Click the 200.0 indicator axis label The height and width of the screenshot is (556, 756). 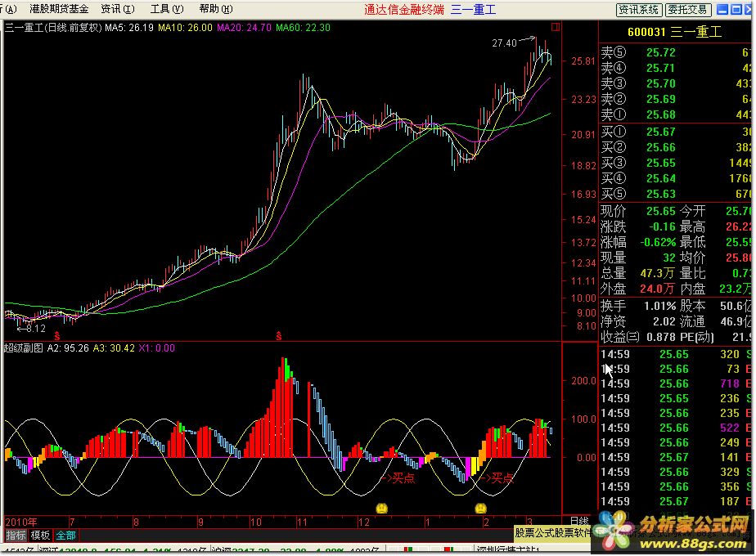coord(583,381)
